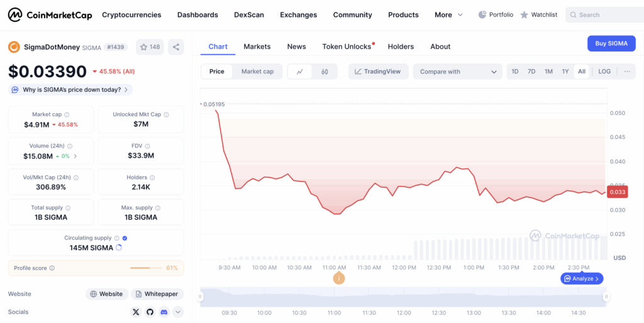Switch chart to Market cap view
Viewport: 644px width, 323px height.
257,72
